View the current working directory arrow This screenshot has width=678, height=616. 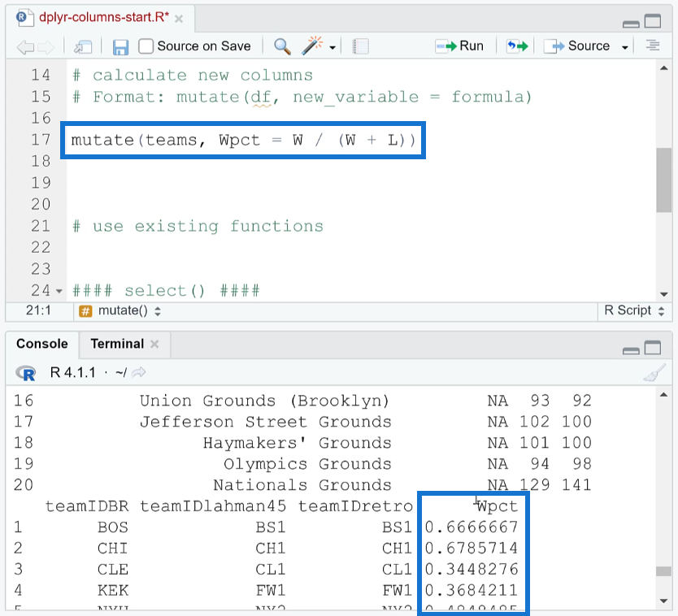[138, 372]
